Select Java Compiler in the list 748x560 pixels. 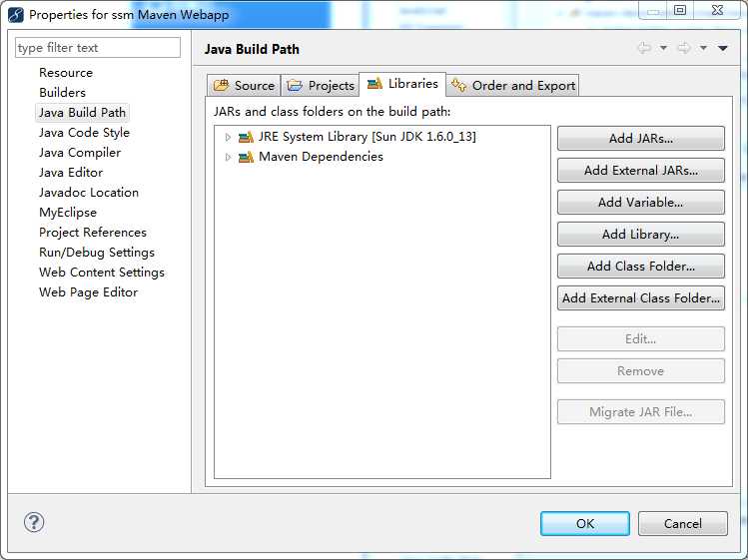click(80, 153)
